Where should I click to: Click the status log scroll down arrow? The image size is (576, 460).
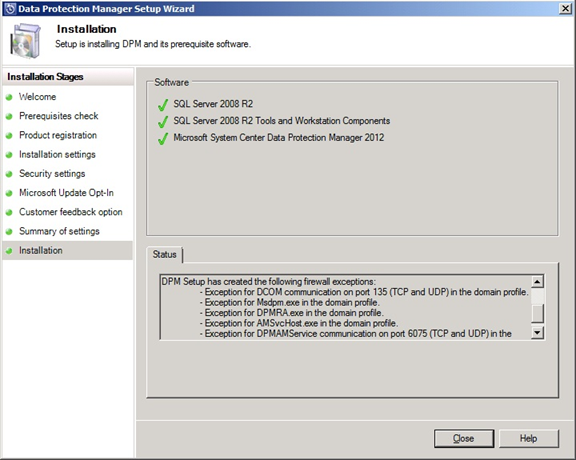click(537, 333)
